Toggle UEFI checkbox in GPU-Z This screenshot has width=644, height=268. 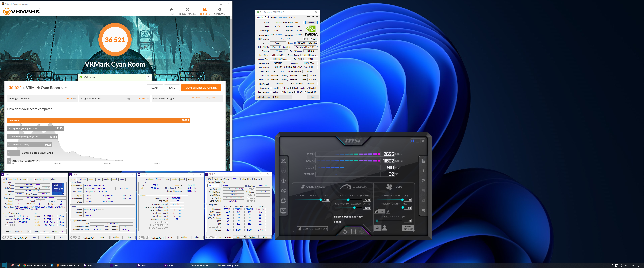(x=311, y=39)
